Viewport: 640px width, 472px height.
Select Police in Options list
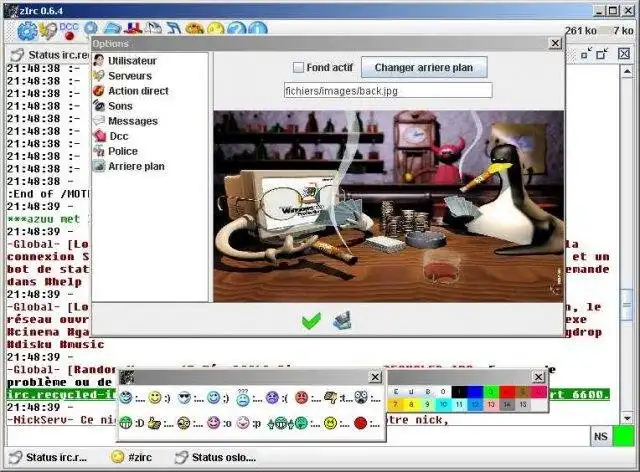pyautogui.click(x=123, y=151)
